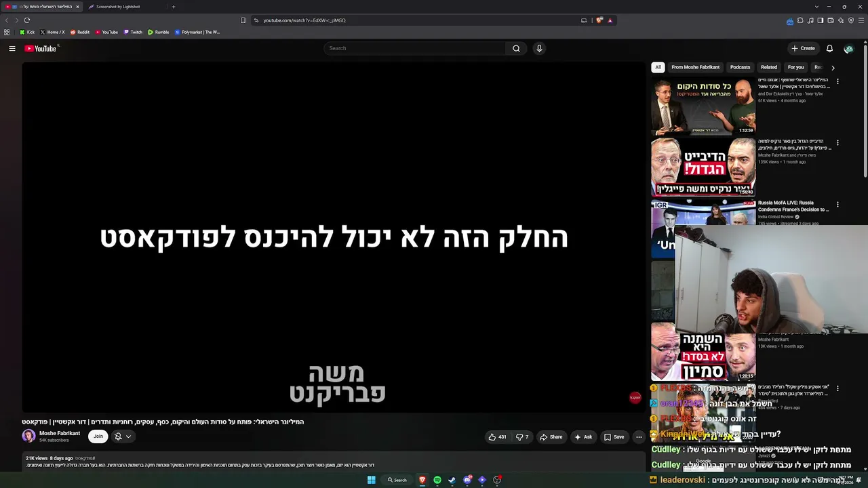Open the Polymarket bookmark
Screen dimensions: 868x488
[197, 32]
